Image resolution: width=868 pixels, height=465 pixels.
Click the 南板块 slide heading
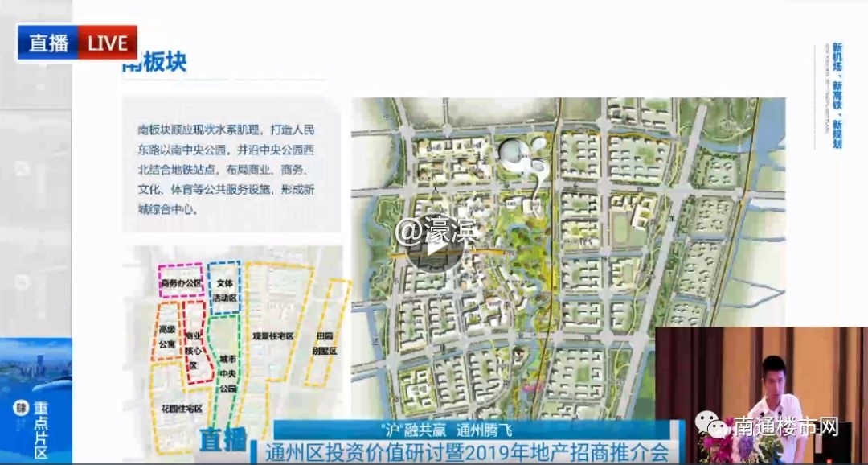tap(154, 66)
